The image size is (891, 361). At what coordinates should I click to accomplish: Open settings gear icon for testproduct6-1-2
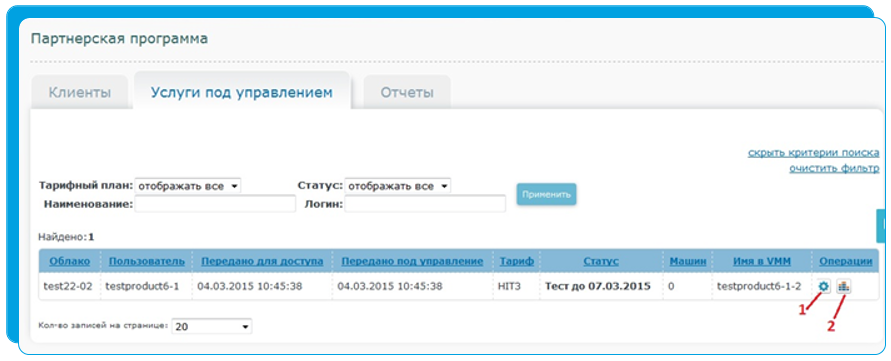coord(823,287)
